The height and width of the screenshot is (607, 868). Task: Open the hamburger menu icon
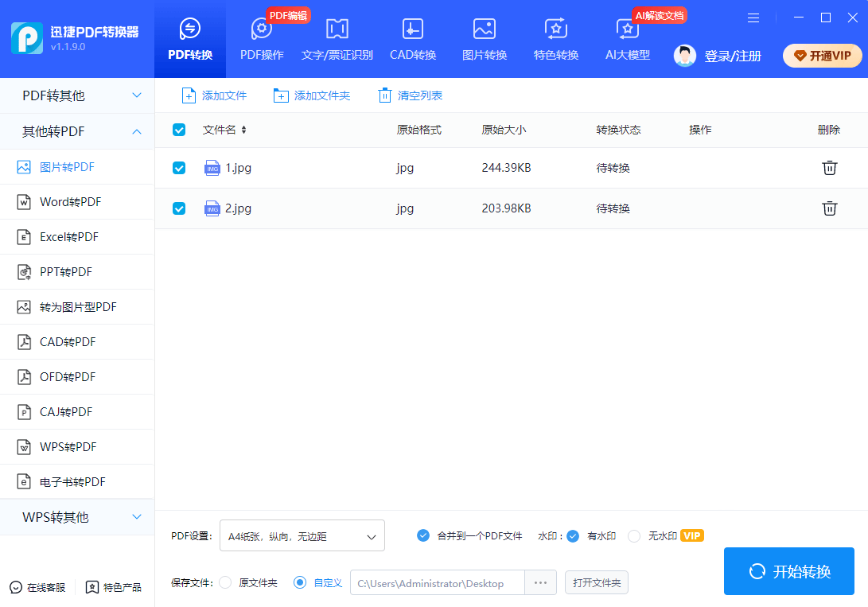[753, 18]
